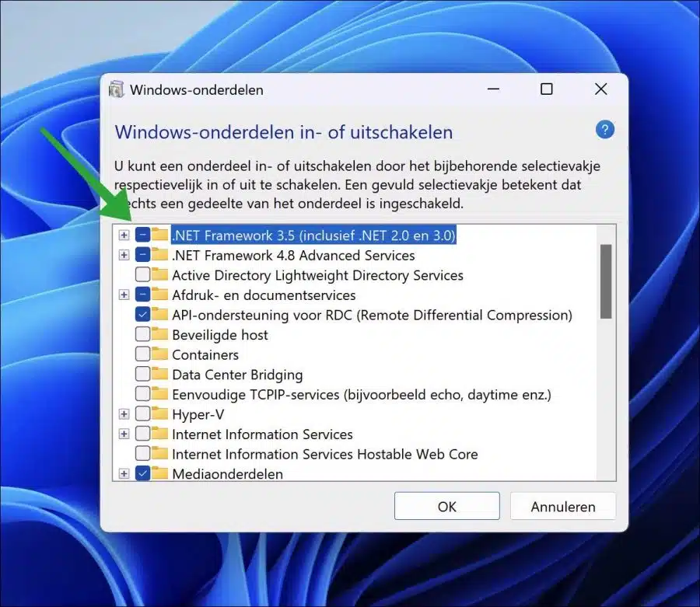
Task: Maximize the Windows-onderdelen dialog
Action: click(x=547, y=89)
